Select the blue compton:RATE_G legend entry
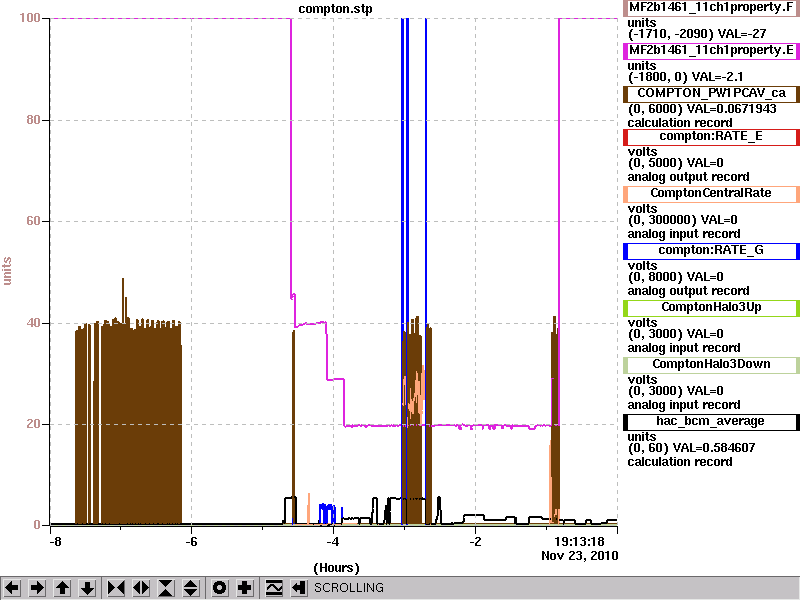Screen dimensions: 800x600 (x=711, y=251)
